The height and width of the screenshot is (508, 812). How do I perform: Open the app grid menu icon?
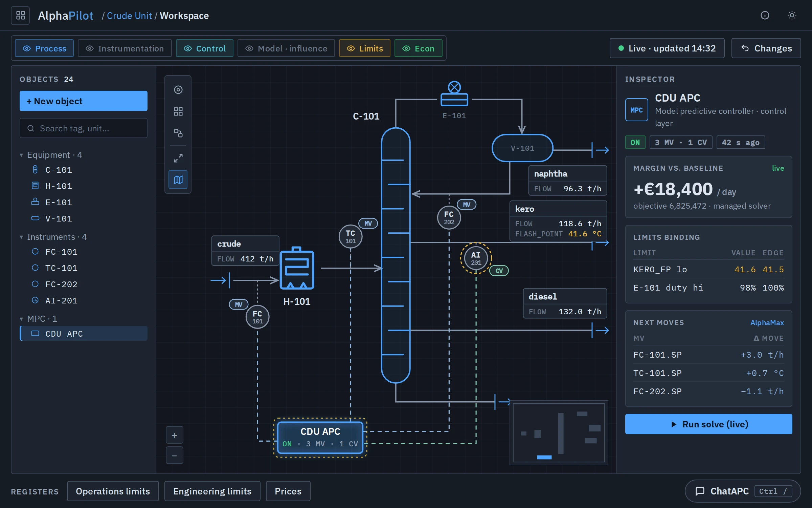tap(20, 16)
